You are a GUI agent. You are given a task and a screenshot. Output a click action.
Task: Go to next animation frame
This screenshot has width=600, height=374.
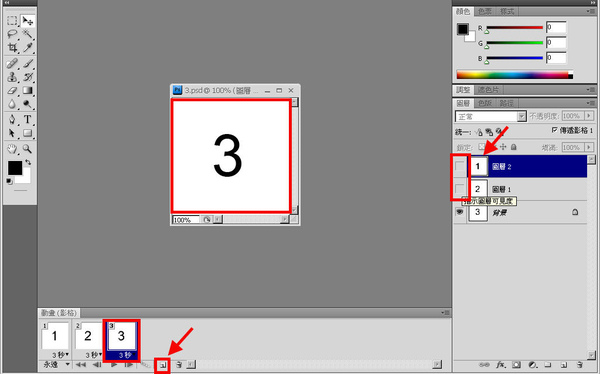click(x=129, y=365)
